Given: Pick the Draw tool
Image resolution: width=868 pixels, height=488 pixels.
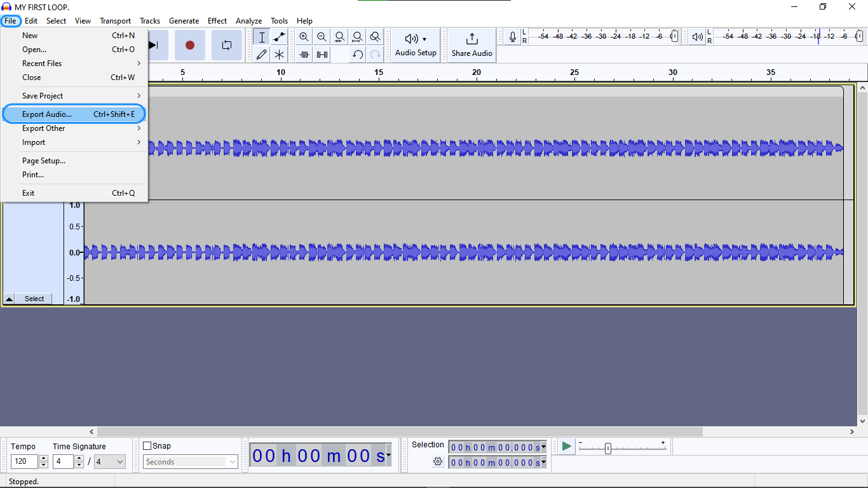Looking at the screenshot, I should click(x=261, y=54).
